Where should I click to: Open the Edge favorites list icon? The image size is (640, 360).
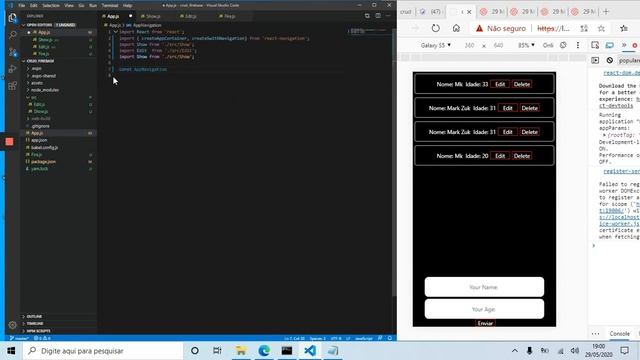624,28
